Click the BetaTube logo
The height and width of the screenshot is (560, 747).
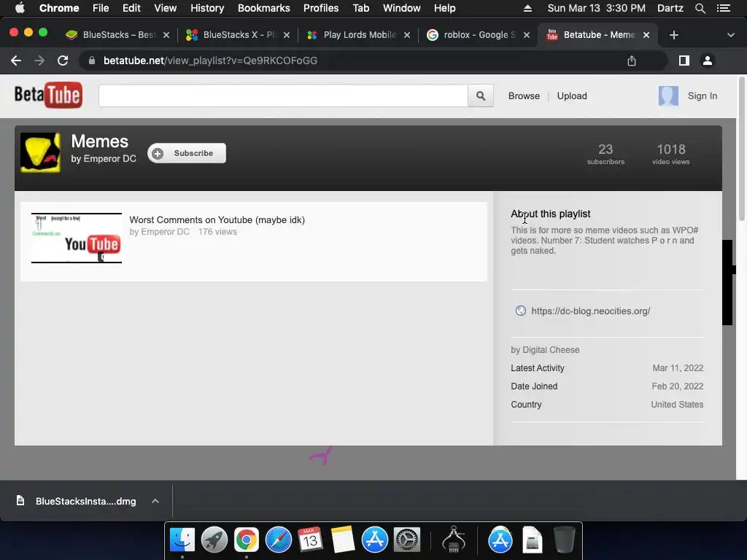(48, 96)
